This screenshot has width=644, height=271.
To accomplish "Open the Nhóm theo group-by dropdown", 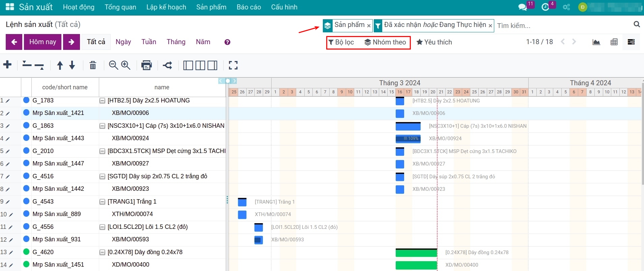I will point(385,42).
